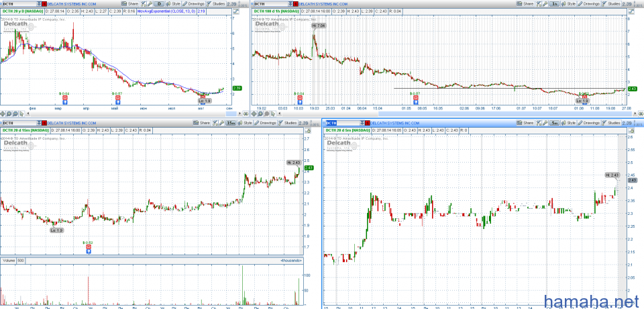Click the Volume study label

point(8,261)
